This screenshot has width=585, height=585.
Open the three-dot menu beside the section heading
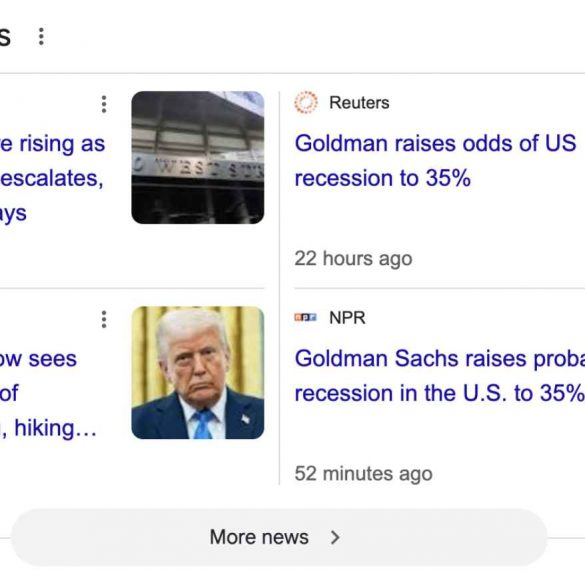tap(41, 37)
